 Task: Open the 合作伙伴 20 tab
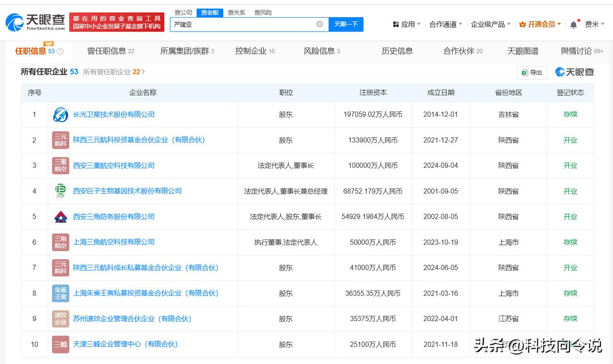(463, 51)
